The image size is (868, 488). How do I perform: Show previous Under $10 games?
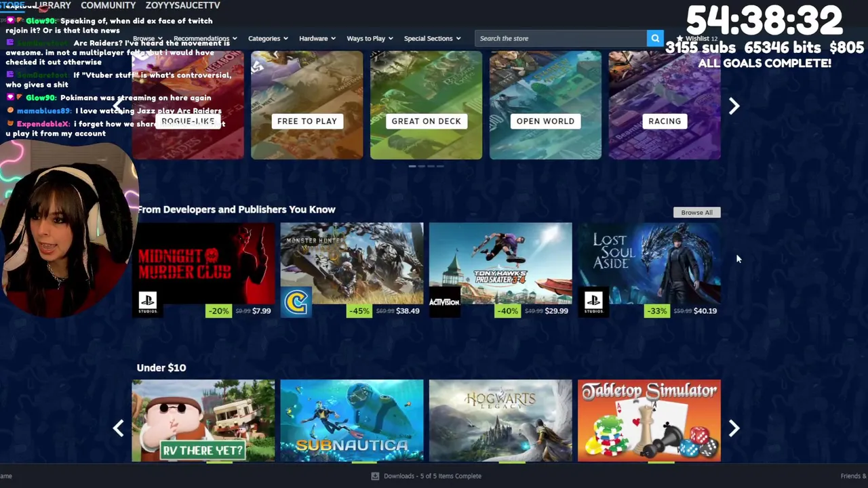119,428
